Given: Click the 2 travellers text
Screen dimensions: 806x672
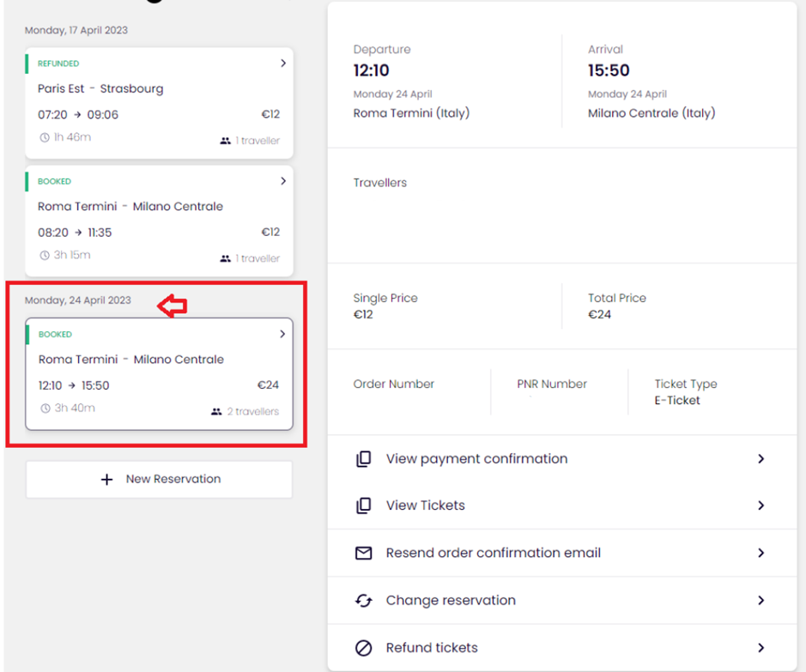Looking at the screenshot, I should point(253,411).
